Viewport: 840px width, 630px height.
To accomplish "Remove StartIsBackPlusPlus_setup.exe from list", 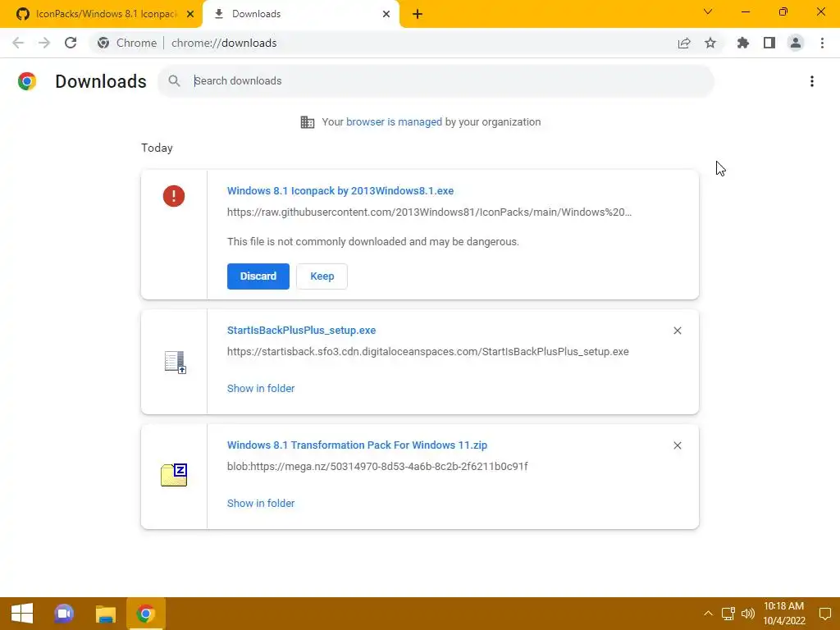I will coord(677,331).
